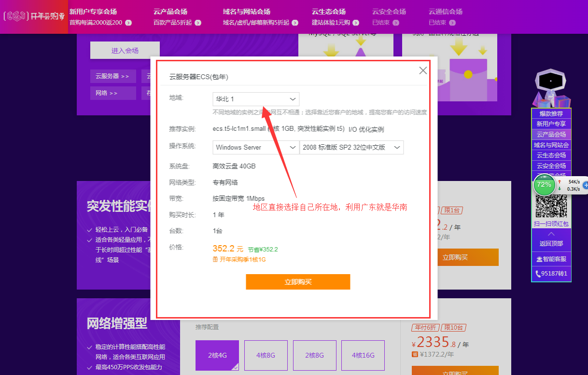The image size is (588, 375).
Task: Open 云安全会场 top navigation item
Action: pyautogui.click(x=389, y=12)
